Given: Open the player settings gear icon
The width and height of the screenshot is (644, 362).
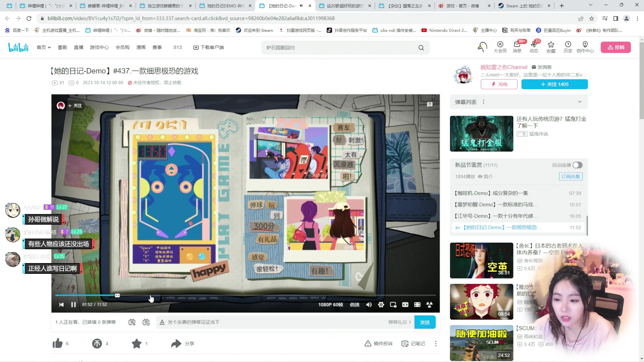Looking at the screenshot, I should (x=381, y=304).
